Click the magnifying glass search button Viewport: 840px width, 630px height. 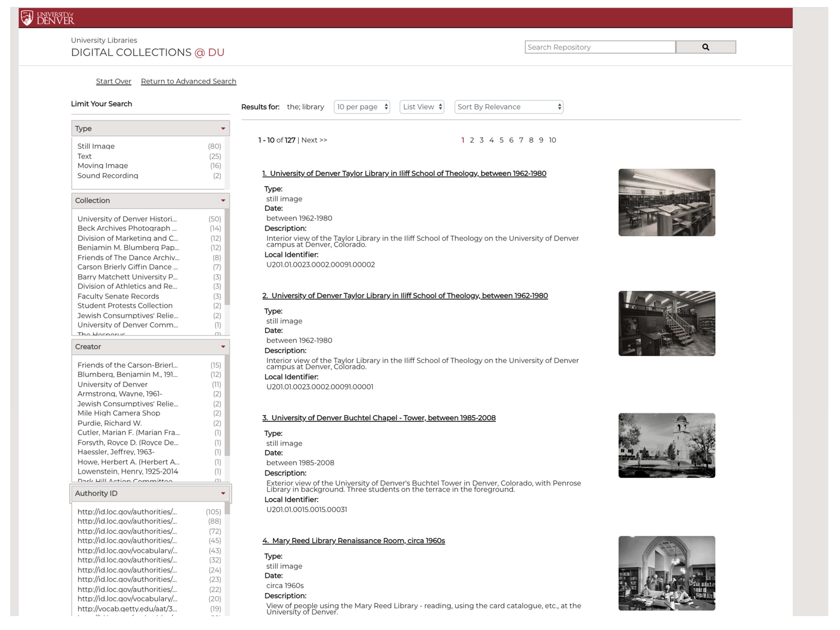point(705,47)
